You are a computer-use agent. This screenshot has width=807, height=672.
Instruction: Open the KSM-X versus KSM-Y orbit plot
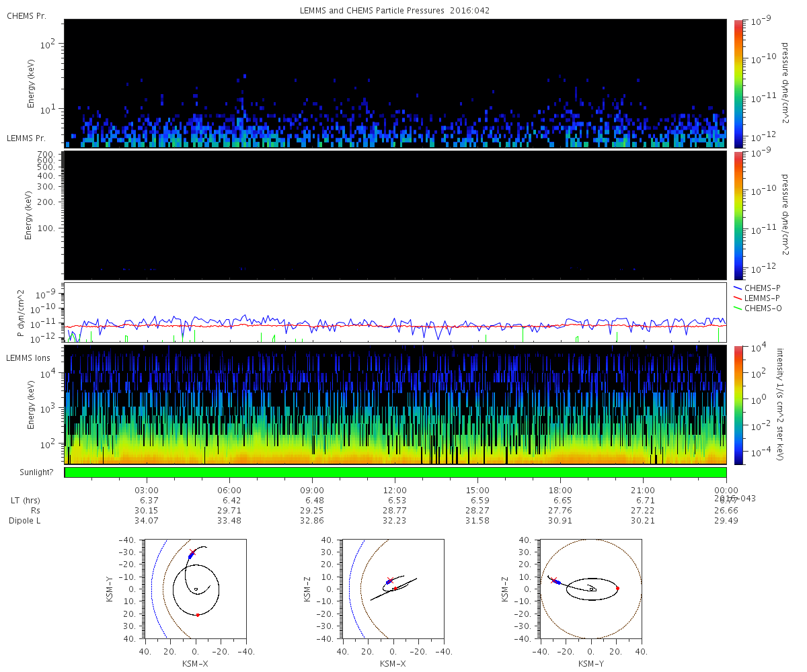pos(195,589)
